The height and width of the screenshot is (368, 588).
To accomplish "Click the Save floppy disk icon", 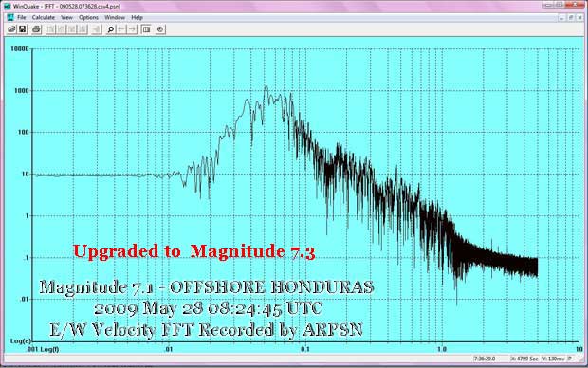I will coord(23,29).
